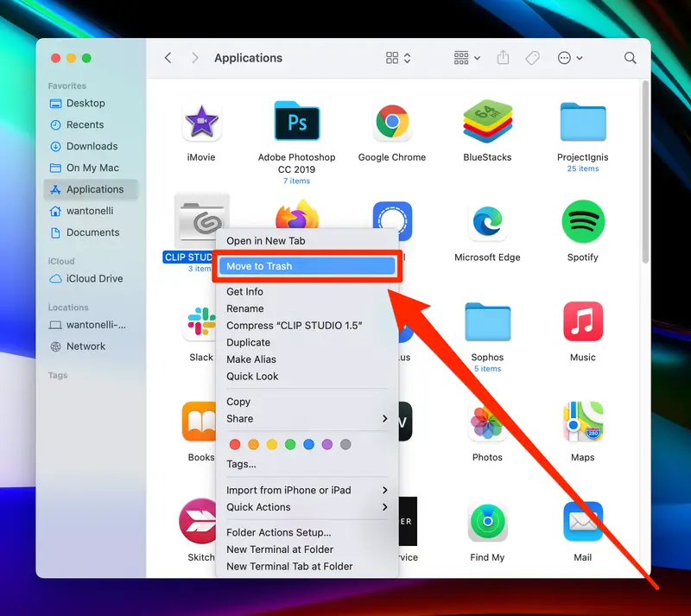
Task: Launch BlueStacks
Action: 486,124
